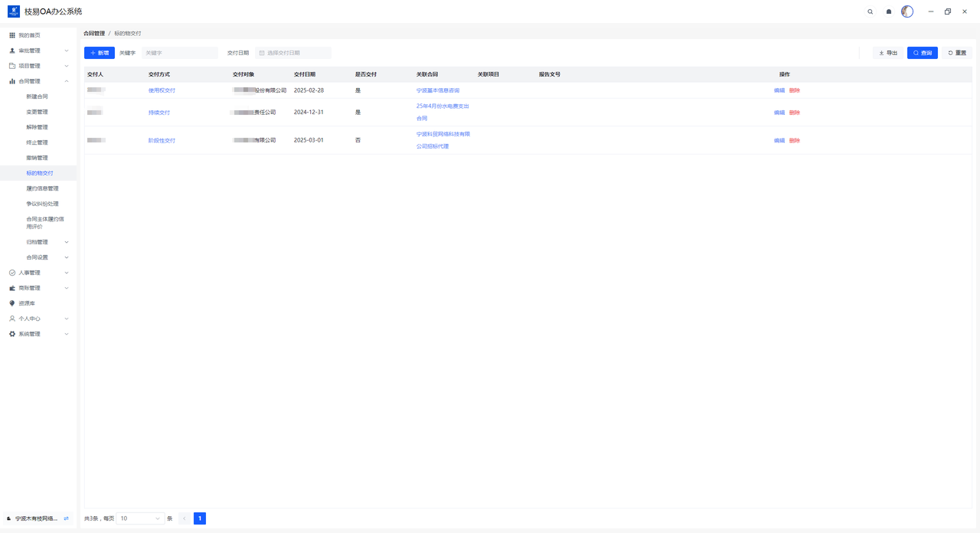980x533 pixels.
Task: Click the 系统管理 gear icon
Action: (12, 334)
